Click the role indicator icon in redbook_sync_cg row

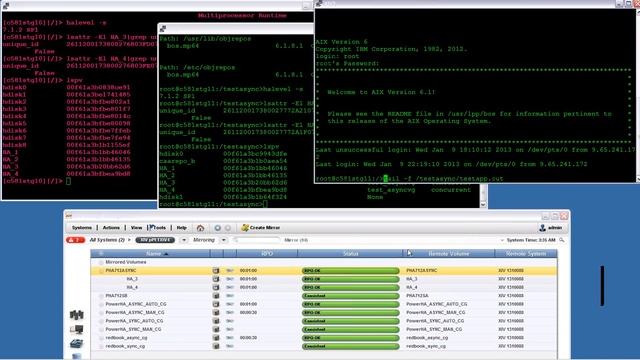tap(230, 346)
